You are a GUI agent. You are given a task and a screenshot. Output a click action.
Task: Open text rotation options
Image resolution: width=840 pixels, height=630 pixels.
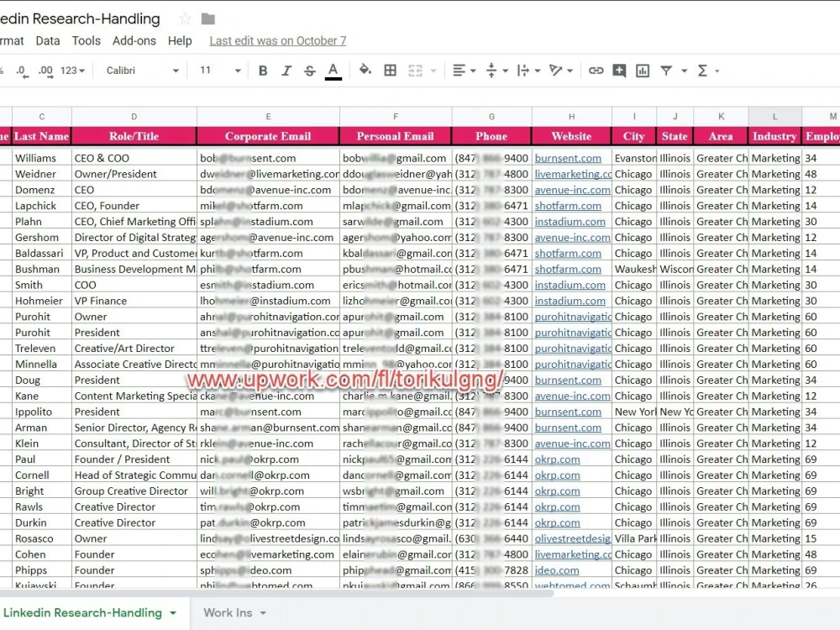[561, 71]
